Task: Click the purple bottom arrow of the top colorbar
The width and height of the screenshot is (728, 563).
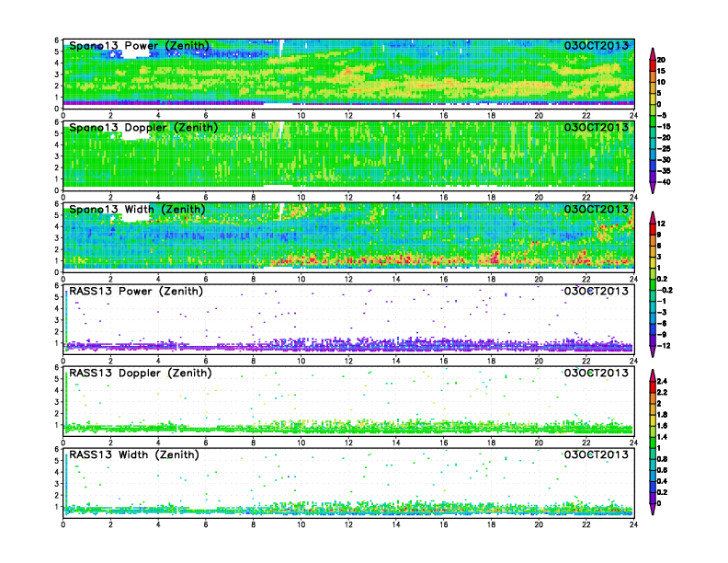Action: [x=653, y=187]
